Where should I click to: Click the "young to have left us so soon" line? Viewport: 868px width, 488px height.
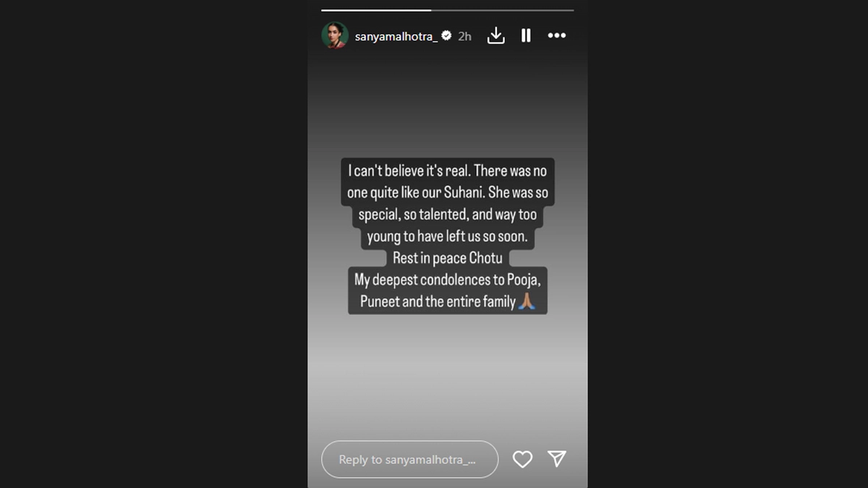pos(447,236)
